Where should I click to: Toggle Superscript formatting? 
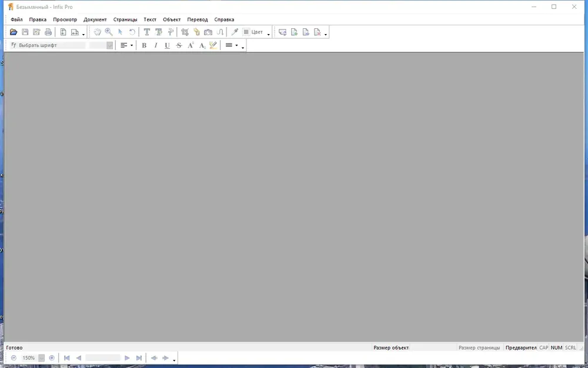pos(191,45)
